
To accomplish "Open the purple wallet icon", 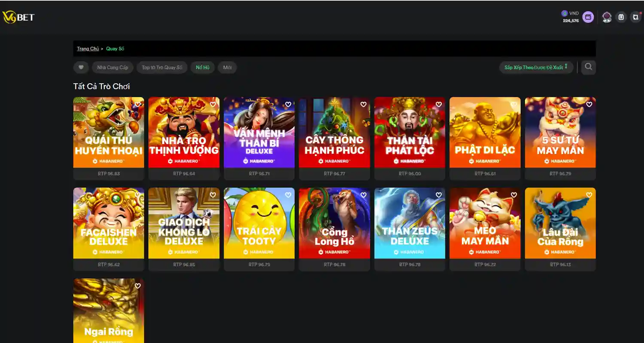I will click(589, 17).
